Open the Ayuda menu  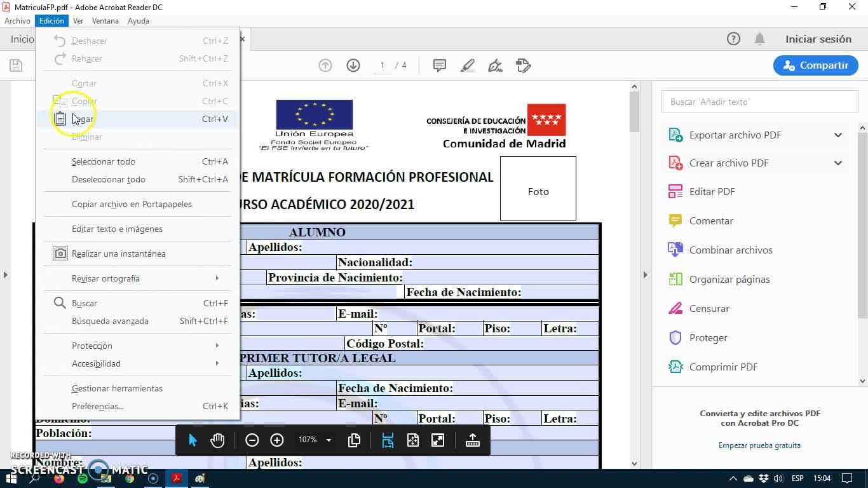coord(138,20)
